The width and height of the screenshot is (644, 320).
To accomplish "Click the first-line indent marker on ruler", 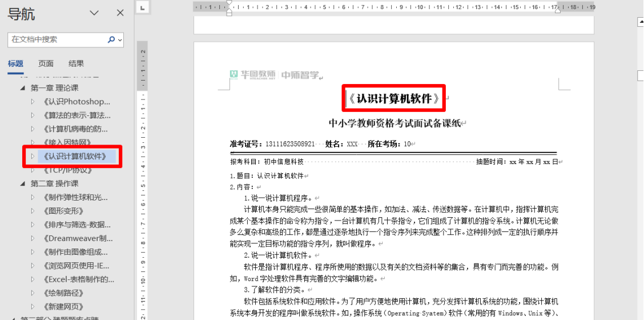I will click(229, 3).
